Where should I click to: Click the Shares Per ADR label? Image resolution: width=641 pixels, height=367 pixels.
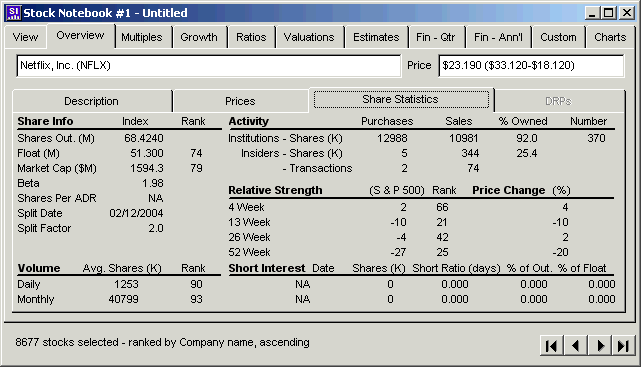[x=57, y=199]
